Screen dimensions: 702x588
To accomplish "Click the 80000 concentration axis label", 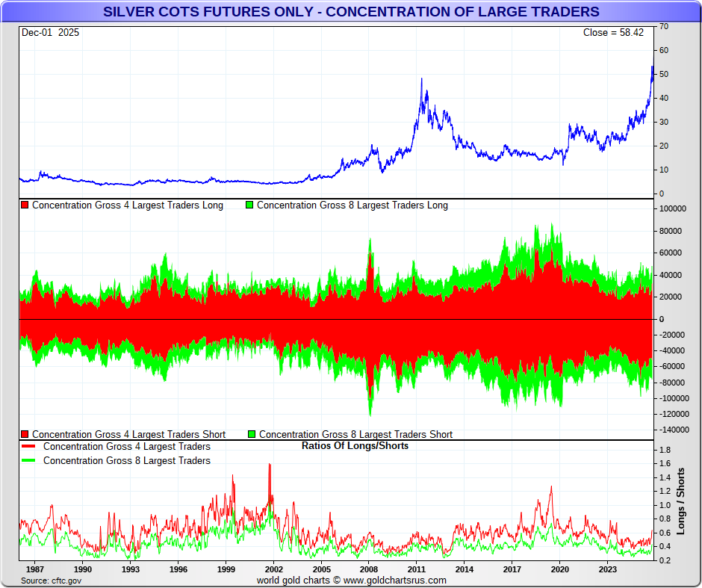I will point(671,231).
